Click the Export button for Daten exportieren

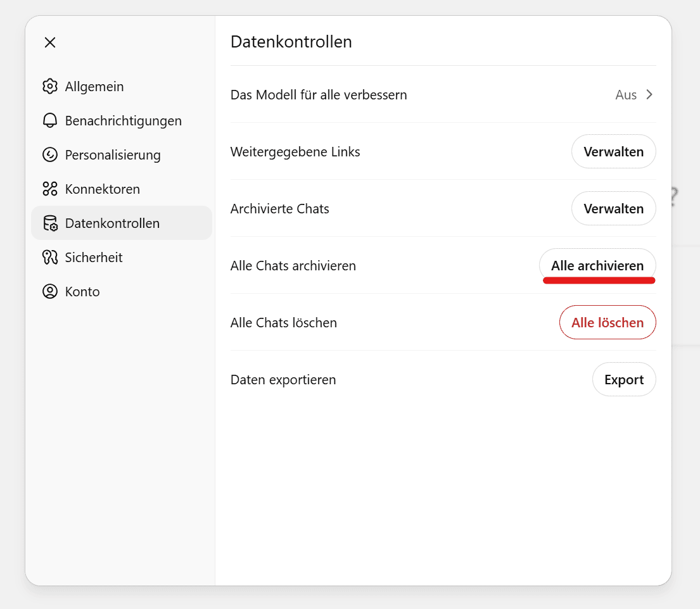coord(623,380)
